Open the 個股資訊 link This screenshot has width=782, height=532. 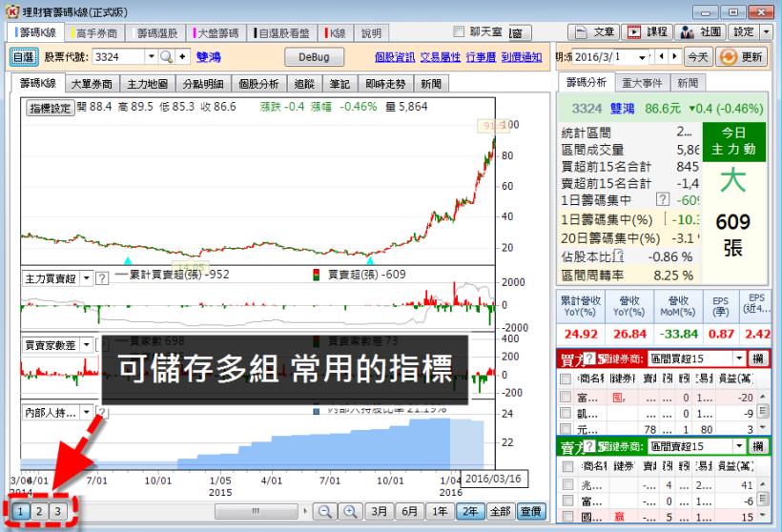tap(395, 57)
